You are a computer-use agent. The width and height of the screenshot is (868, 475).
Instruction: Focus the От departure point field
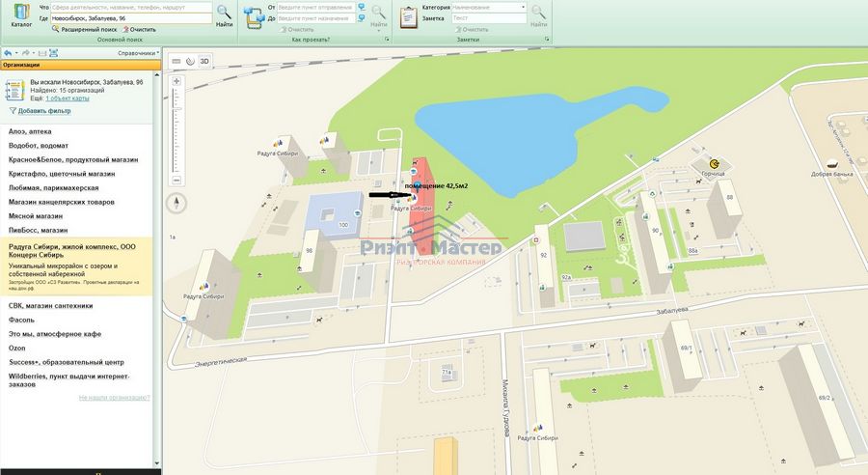pyautogui.click(x=315, y=8)
